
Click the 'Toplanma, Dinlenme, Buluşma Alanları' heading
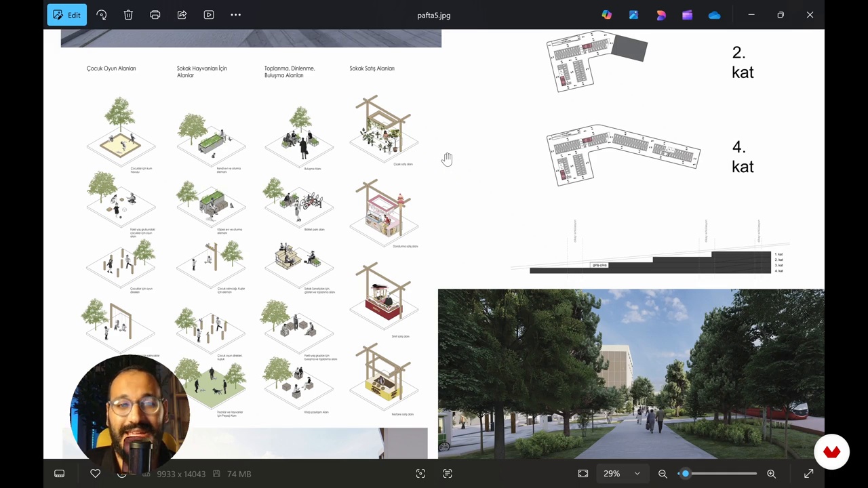(x=290, y=72)
